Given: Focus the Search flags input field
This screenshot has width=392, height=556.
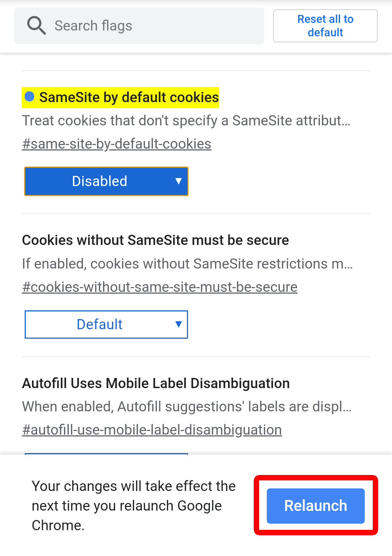Looking at the screenshot, I should coord(139,26).
